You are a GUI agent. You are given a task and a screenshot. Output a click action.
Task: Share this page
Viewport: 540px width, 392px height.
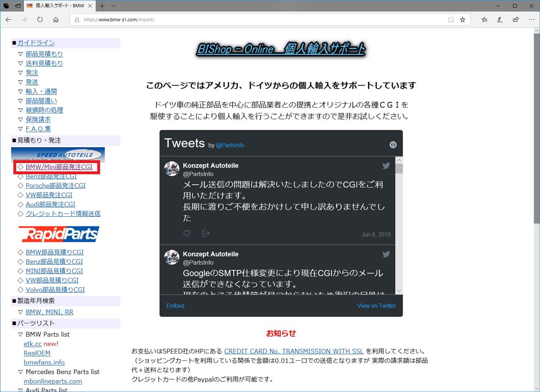coord(516,19)
